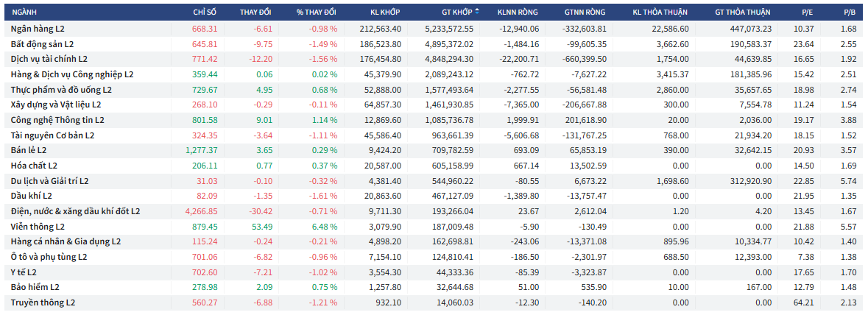Click the KL KHỚP column header
Screen dimensions: 868x315
pyautogui.click(x=385, y=13)
